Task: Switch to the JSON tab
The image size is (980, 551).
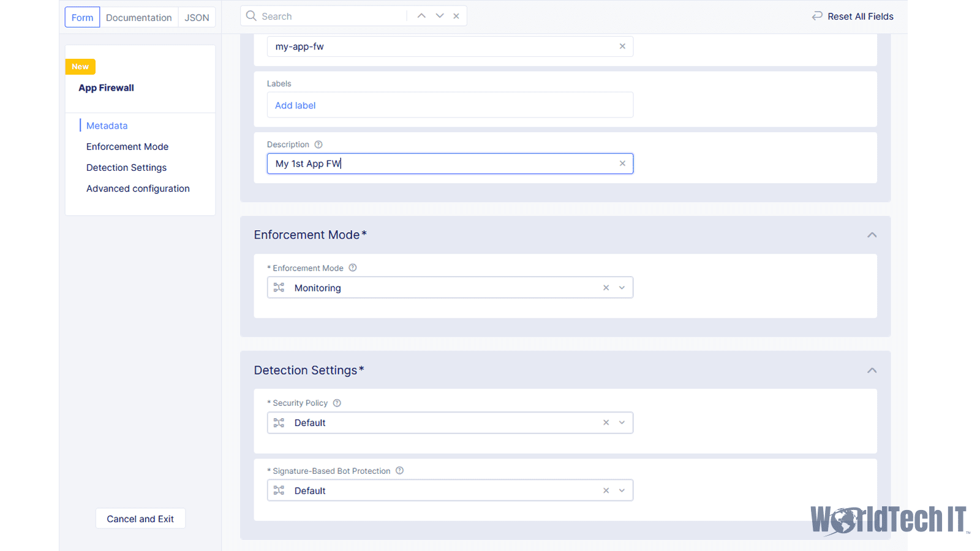Action: (197, 17)
